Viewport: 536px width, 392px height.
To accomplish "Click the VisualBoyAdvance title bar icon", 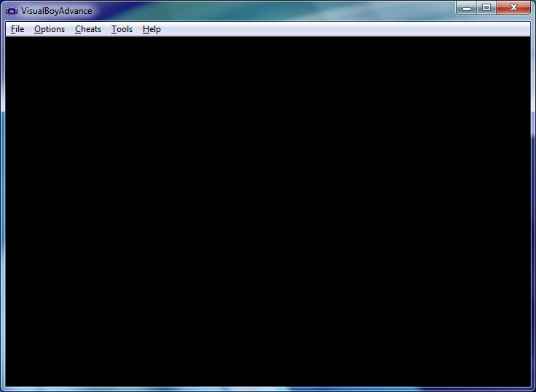I will pos(12,11).
